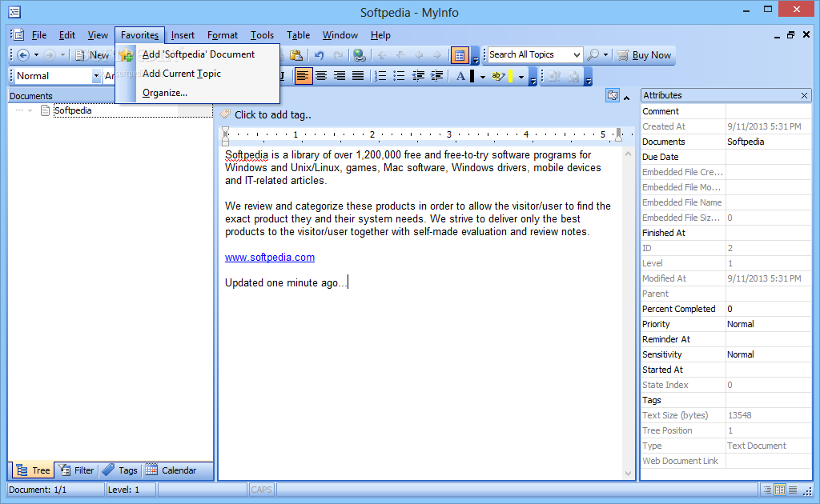Open the Table menu
Screen dimensions: 820x504
(298, 35)
